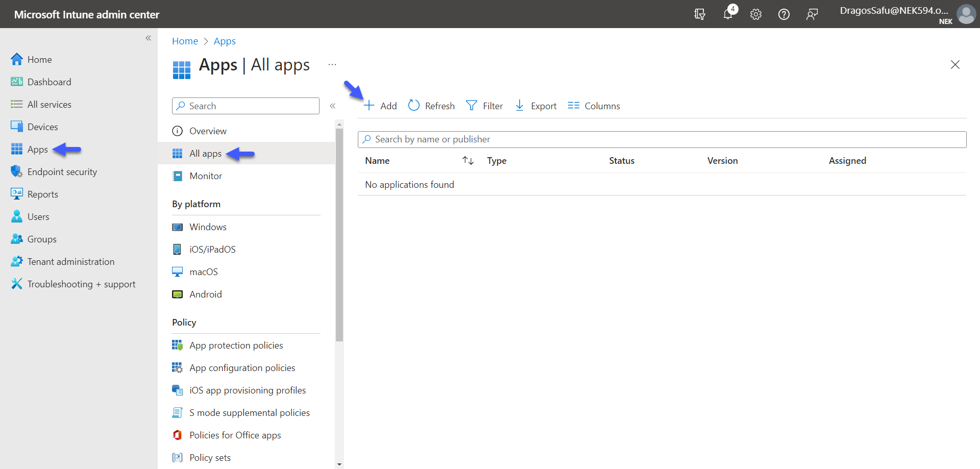The height and width of the screenshot is (469, 980).
Task: Click the Type column header
Action: pos(497,161)
